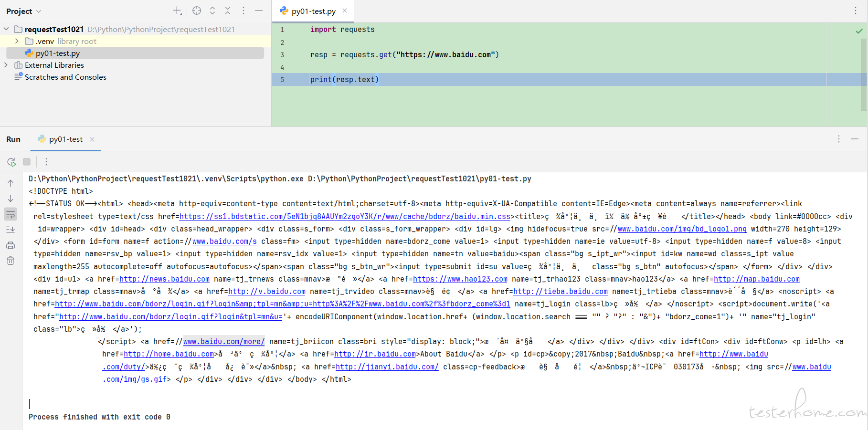The width and height of the screenshot is (868, 430).
Task: Expand the .venv library root folder
Action: (17, 41)
